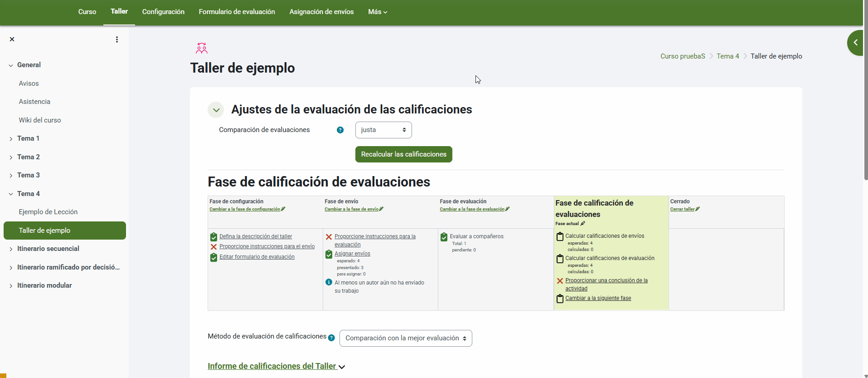The image size is (868, 378).
Task: Click clipboard icon beside calificaciones de evaluación
Action: [560, 259]
